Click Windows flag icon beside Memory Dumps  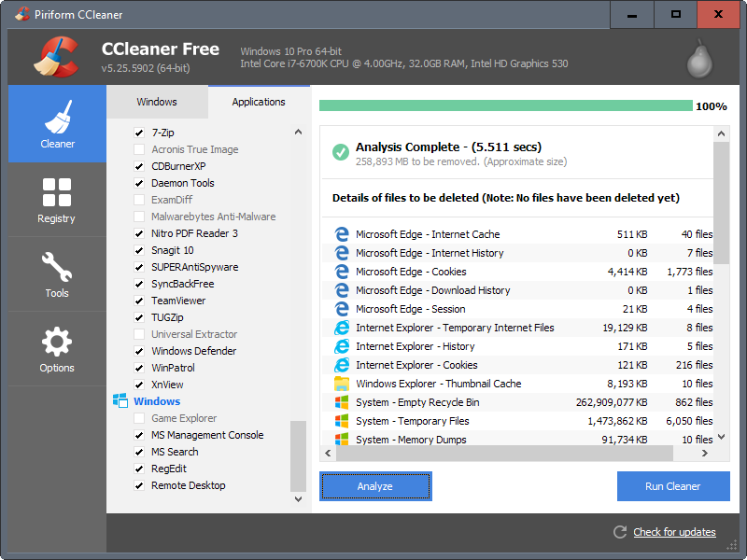tap(341, 439)
